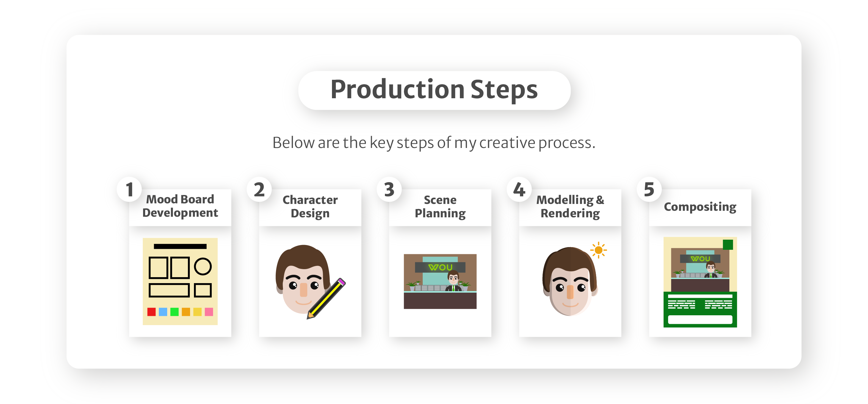
Task: Click the Mood Board Development heading
Action: 180,206
